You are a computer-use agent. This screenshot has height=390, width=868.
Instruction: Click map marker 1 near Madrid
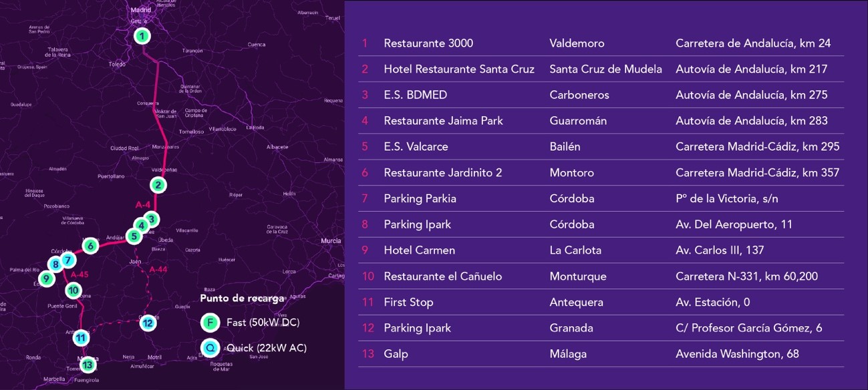pyautogui.click(x=142, y=36)
